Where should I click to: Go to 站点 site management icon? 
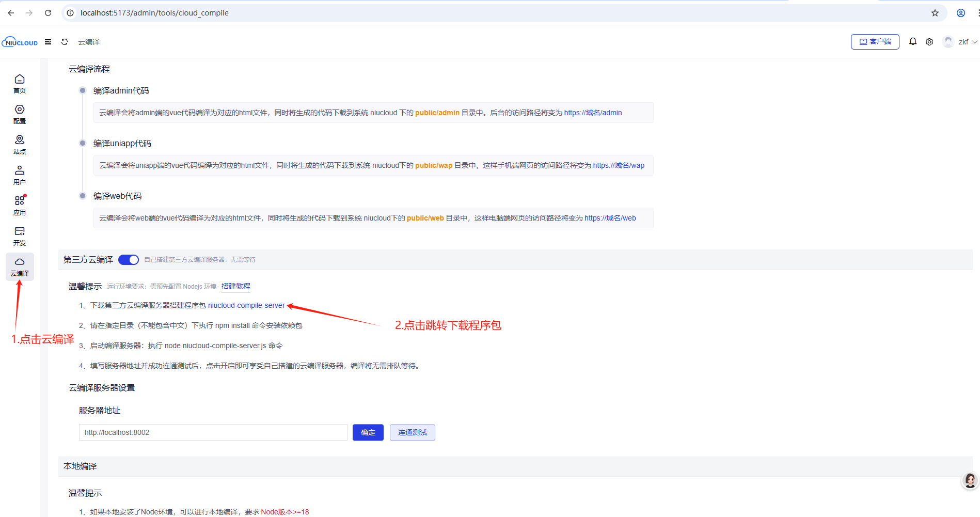20,144
